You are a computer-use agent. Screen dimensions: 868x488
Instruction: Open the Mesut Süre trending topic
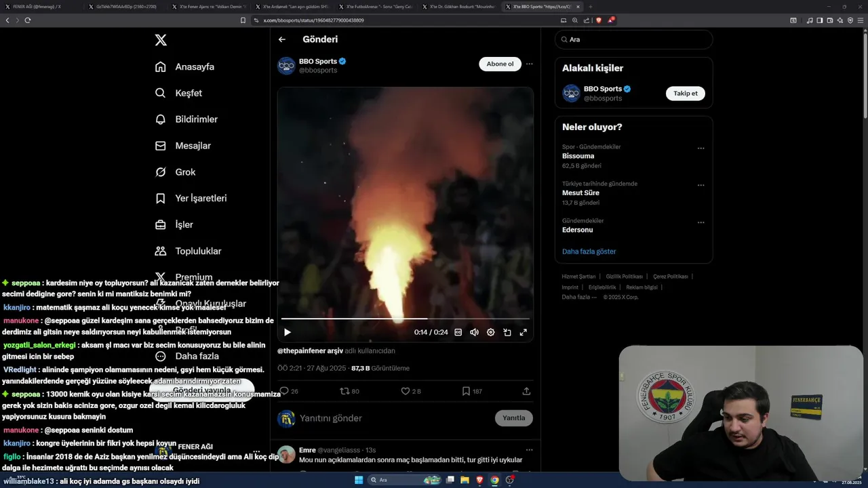580,192
